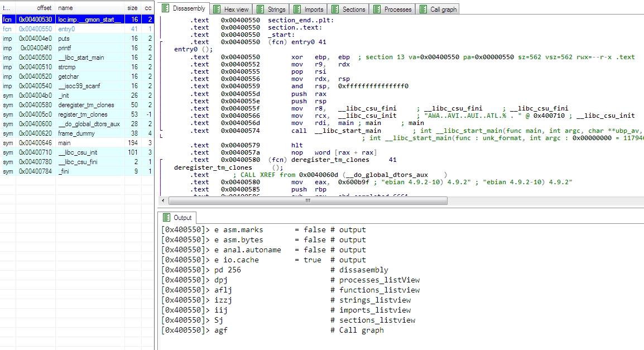Open the Dissasembly tab
Image resolution: width=644 pixels, height=350 pixels.
click(x=184, y=8)
